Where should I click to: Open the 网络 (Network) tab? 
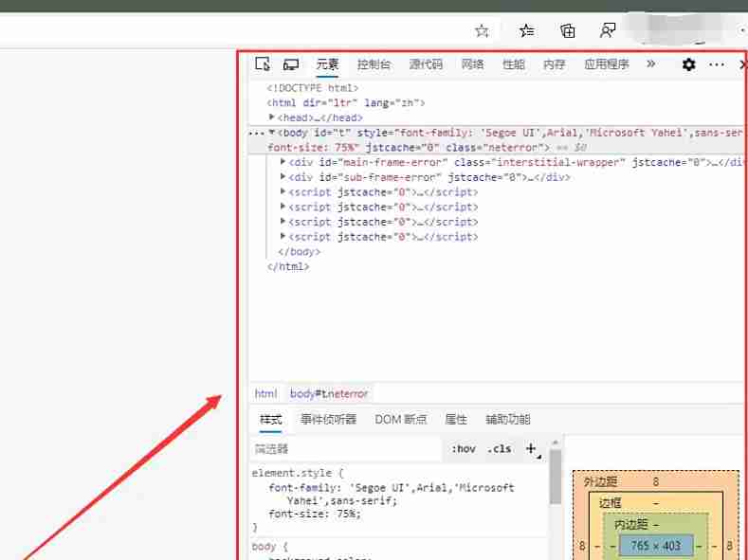tap(472, 64)
